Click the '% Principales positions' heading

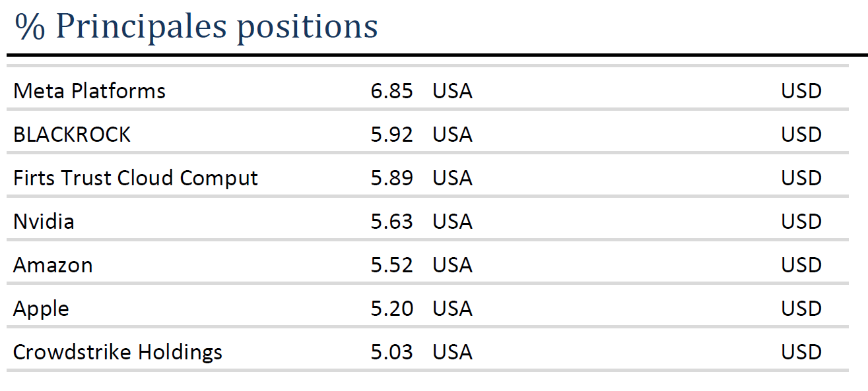pos(197,27)
